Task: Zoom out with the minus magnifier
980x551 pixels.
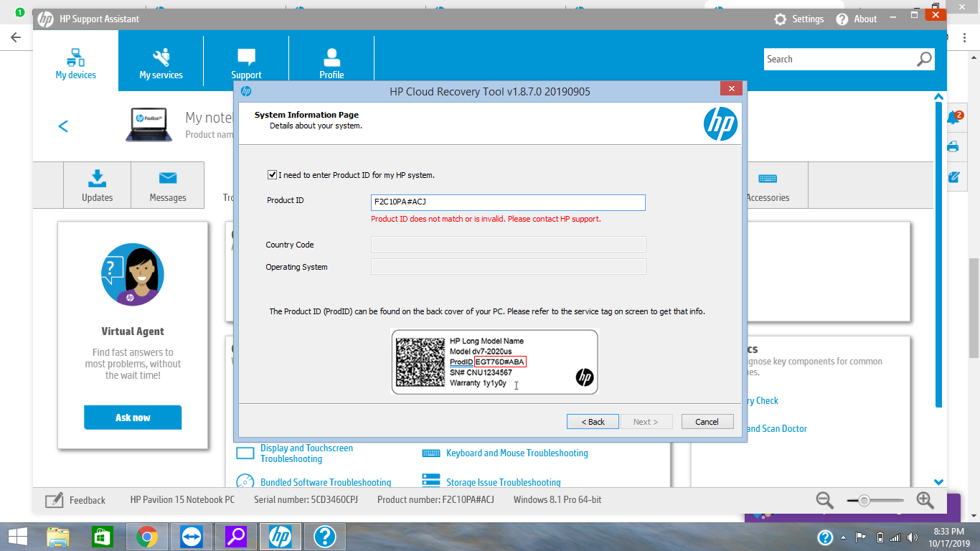Action: click(825, 500)
